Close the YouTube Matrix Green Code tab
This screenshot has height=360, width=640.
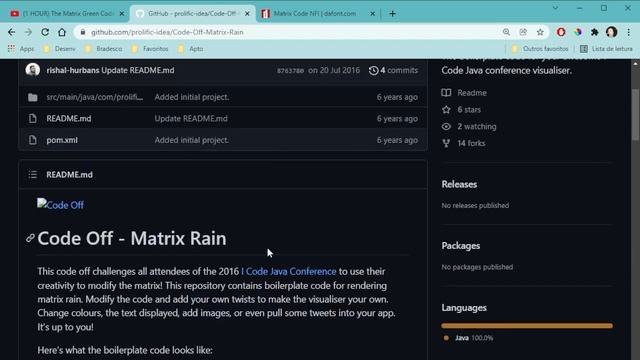pyautogui.click(x=122, y=13)
